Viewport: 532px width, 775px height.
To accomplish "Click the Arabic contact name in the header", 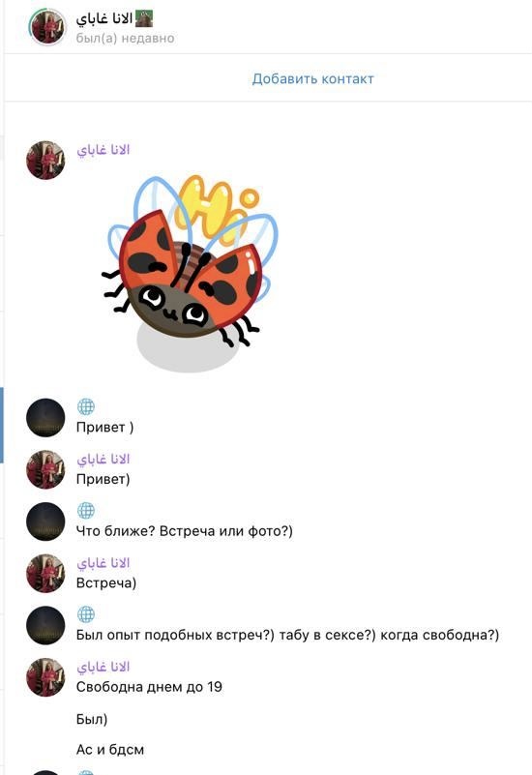I will tap(104, 18).
